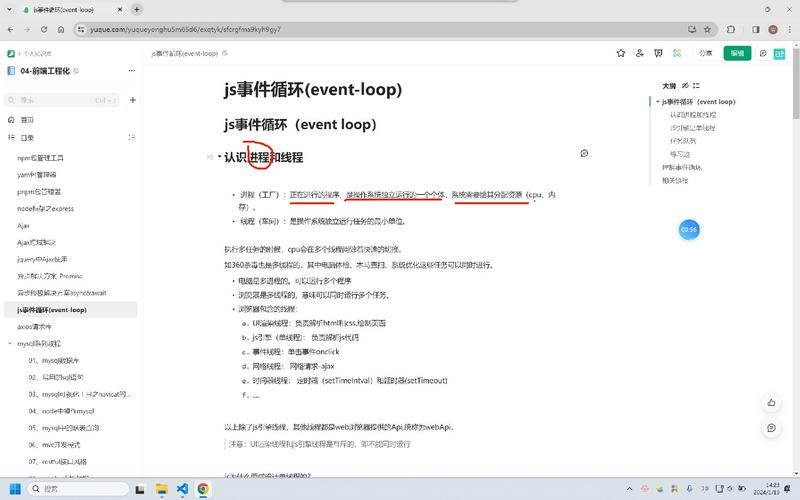Open the nodejs框架之express document

[45, 209]
